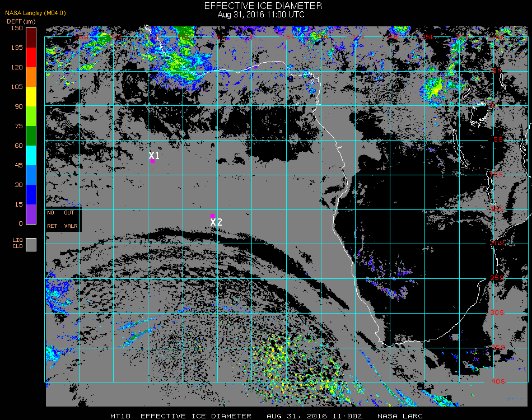This screenshot has height=420, width=532.
Task: Pick the dark red colorbar segment near 150
Action: [31, 38]
